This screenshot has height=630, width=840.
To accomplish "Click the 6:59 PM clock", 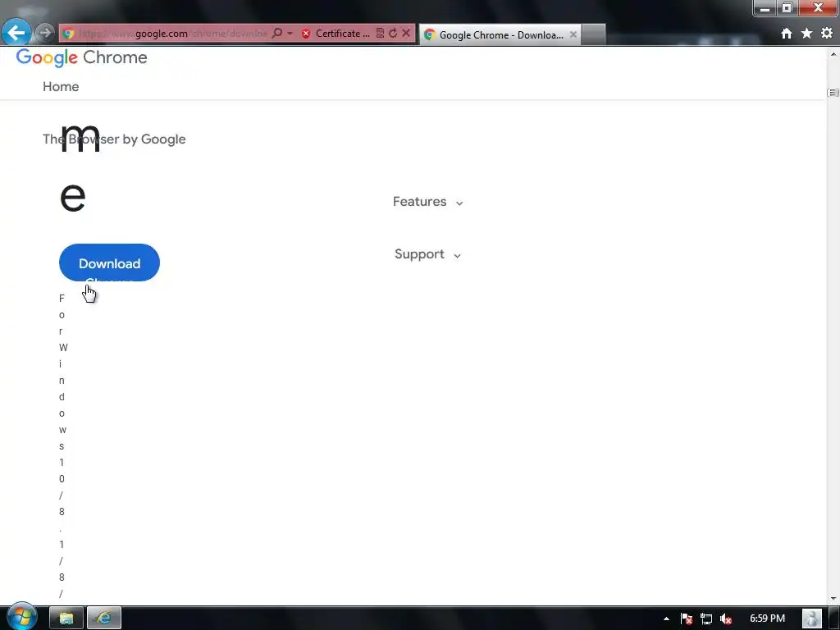I will pyautogui.click(x=767, y=619).
